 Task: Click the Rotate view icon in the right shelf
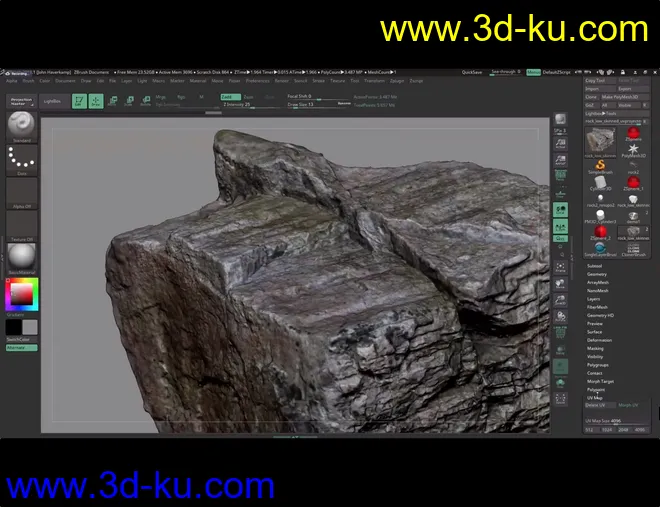tap(560, 316)
